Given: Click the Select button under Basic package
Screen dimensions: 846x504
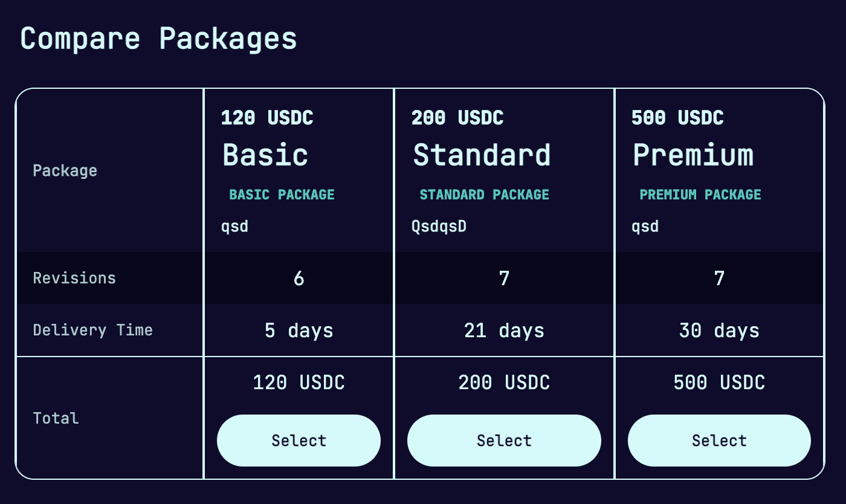Looking at the screenshot, I should (x=299, y=441).
